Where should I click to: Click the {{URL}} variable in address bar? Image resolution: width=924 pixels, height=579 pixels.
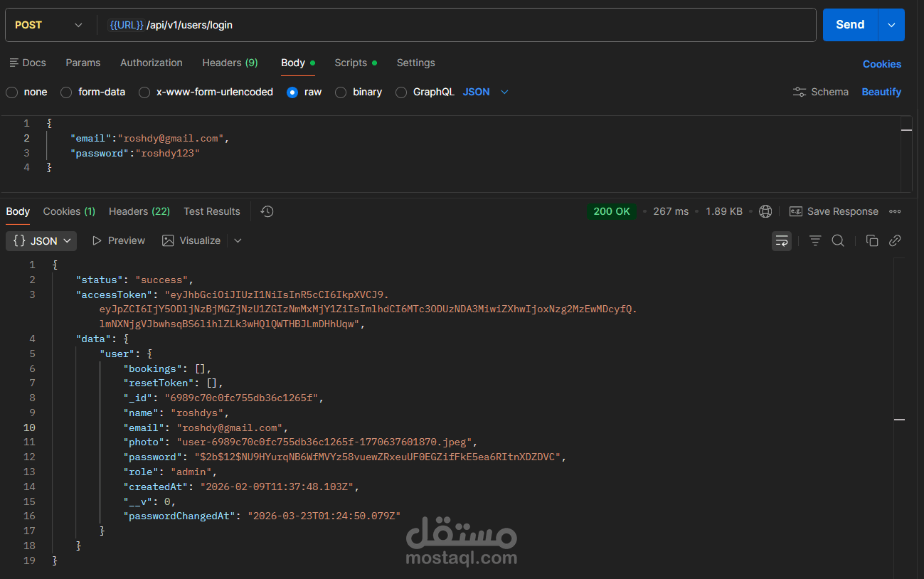coord(127,25)
